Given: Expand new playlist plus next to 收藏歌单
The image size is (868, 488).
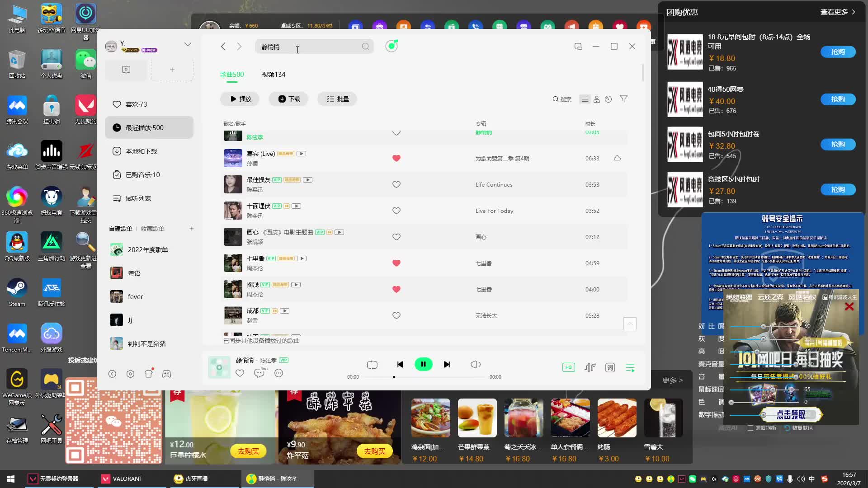Looking at the screenshot, I should pyautogui.click(x=192, y=229).
